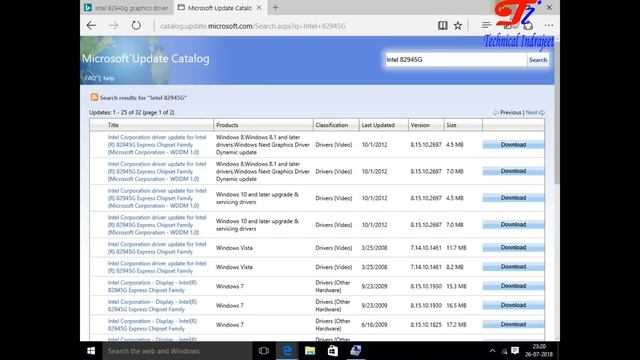Open Display driver title link for 17.2 MB row
This screenshot has width=640, height=360.
pyautogui.click(x=152, y=324)
